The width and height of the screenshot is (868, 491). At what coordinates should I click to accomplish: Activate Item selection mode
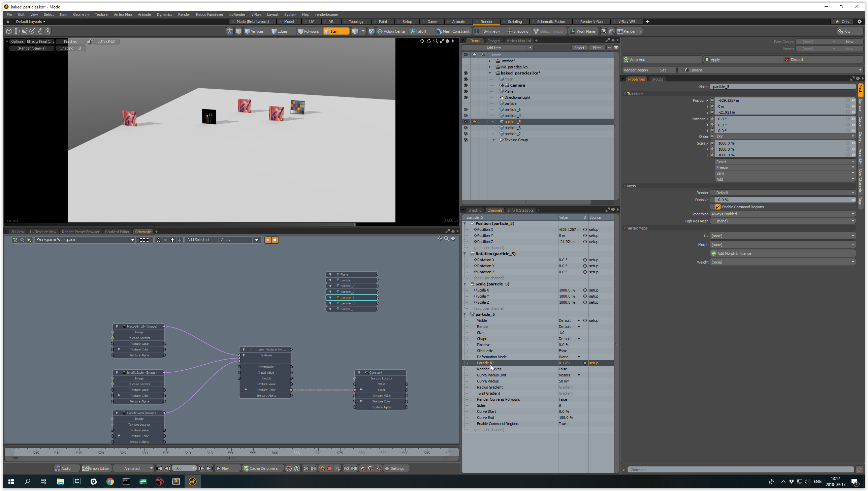[x=336, y=31]
